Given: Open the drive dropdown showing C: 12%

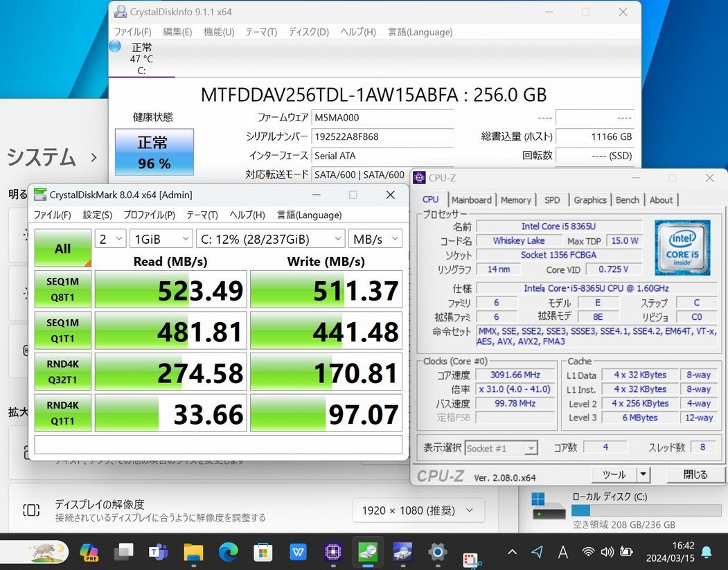Looking at the screenshot, I should click(x=271, y=239).
